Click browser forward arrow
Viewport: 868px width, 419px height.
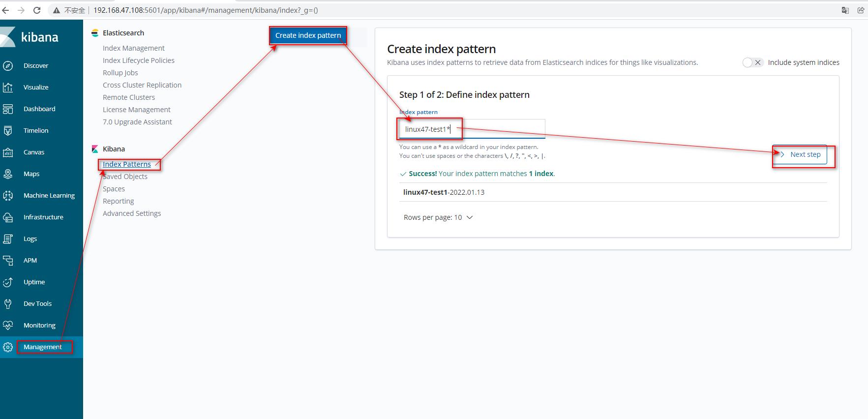(21, 10)
